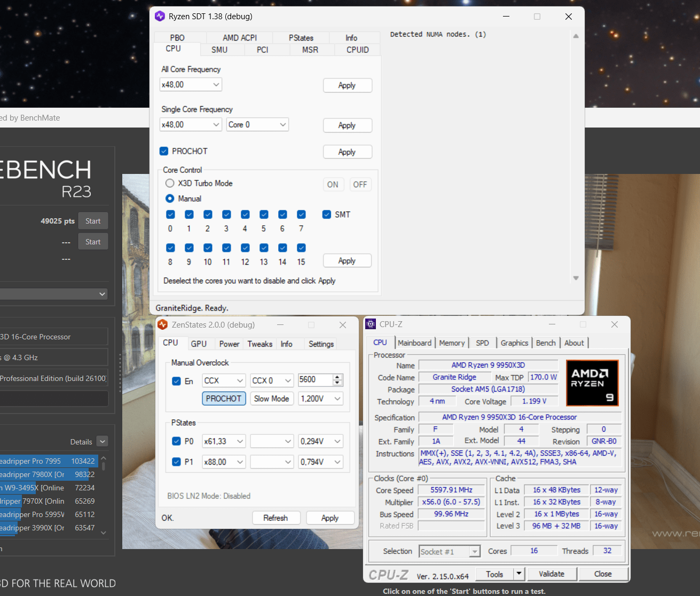Screen dimensions: 700x596
Task: Switch to the Mainboard tab in CPU-Z
Action: pyautogui.click(x=414, y=343)
